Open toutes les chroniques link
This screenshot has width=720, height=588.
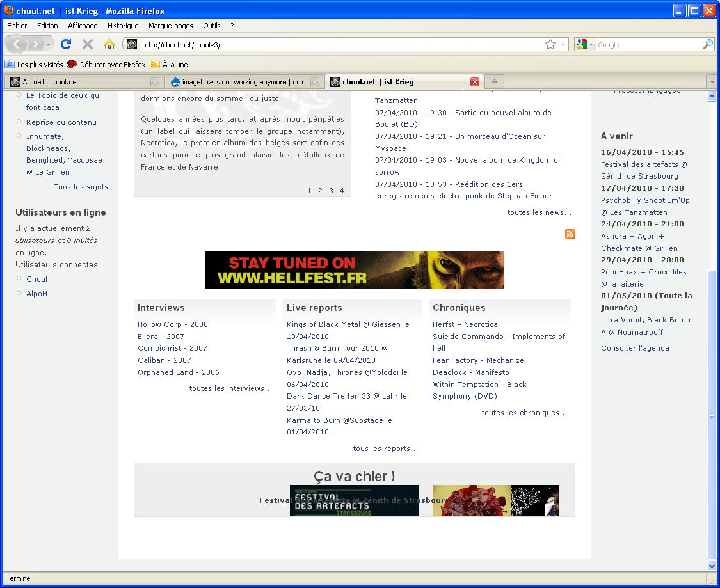pos(524,413)
